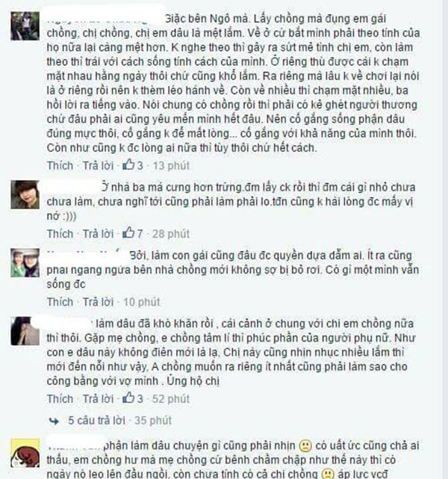Click thumbs-up icon with 3 likes, 13 phút comment
Image resolution: width=448 pixels, height=479 pixels.
coord(128,164)
